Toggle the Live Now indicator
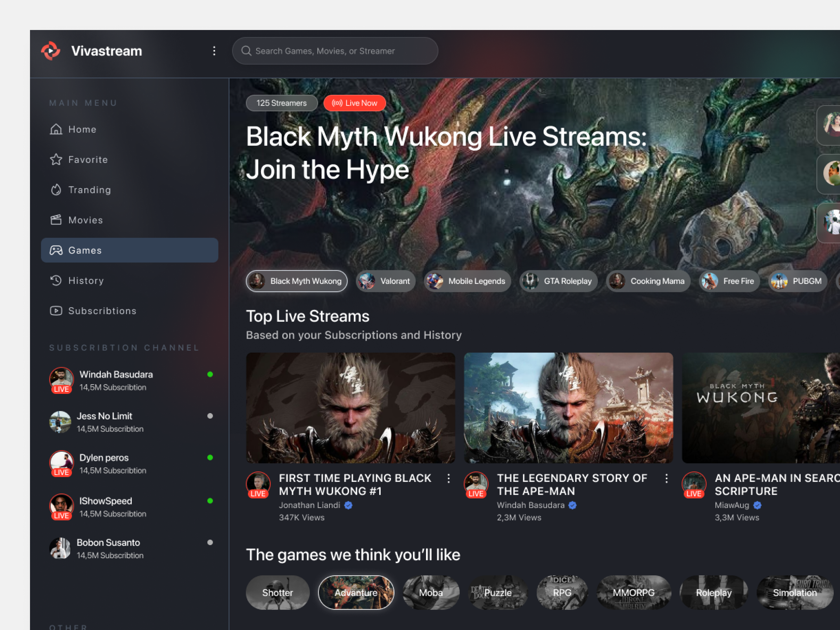The width and height of the screenshot is (840, 630). click(x=354, y=103)
